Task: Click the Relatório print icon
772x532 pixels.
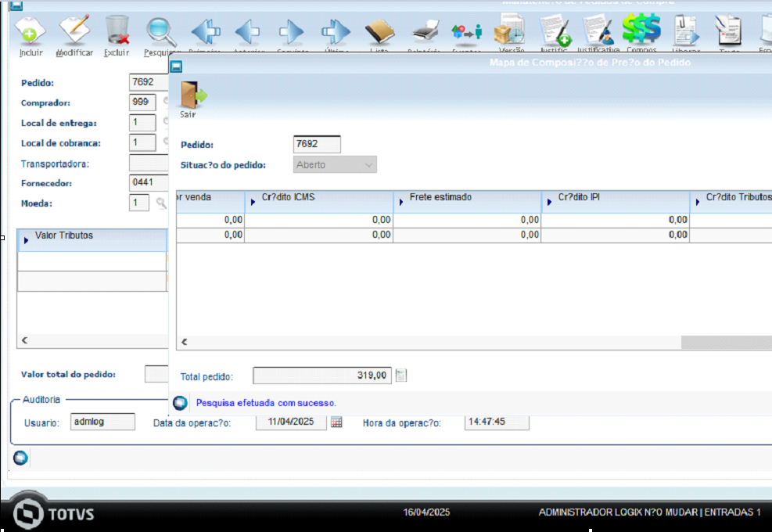Action: [422, 31]
